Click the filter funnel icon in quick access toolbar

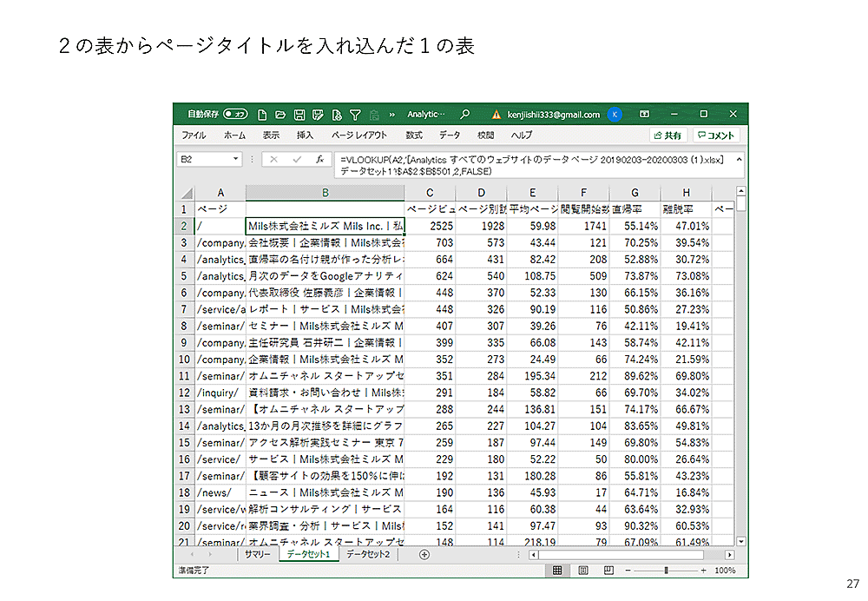[355, 115]
